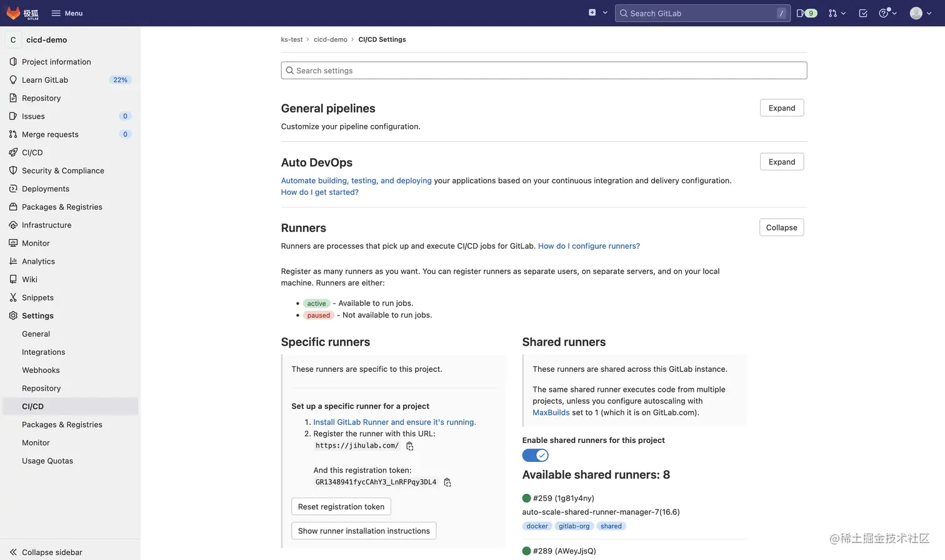Click the Infrastructure cloud icon
The width and height of the screenshot is (945, 560).
13,225
